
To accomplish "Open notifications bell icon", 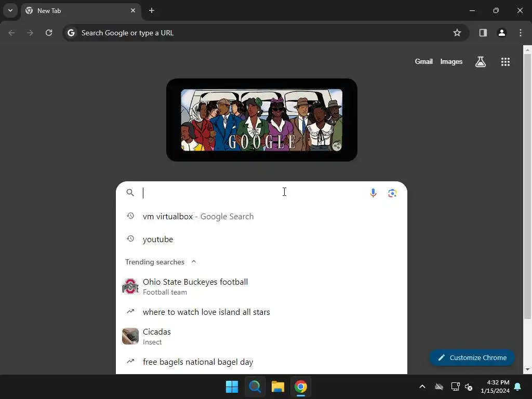I will 518,387.
